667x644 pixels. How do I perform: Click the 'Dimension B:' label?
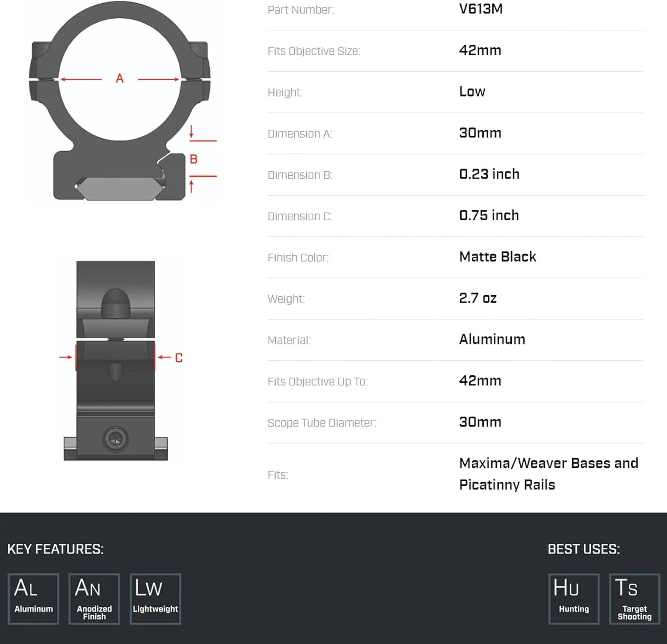tap(300, 175)
